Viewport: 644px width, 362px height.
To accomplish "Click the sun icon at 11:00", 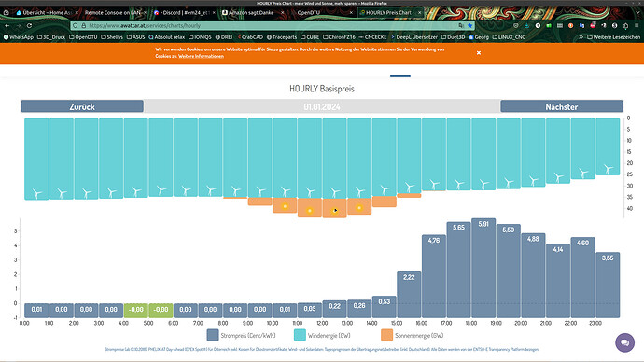I will [x=310, y=211].
